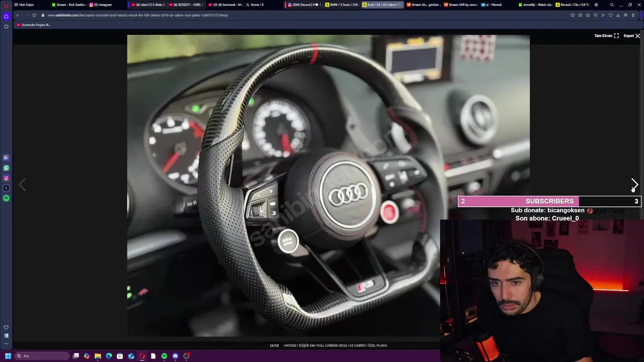Open the shield privacy protection icon
The height and width of the screenshot is (362, 644).
595,15
